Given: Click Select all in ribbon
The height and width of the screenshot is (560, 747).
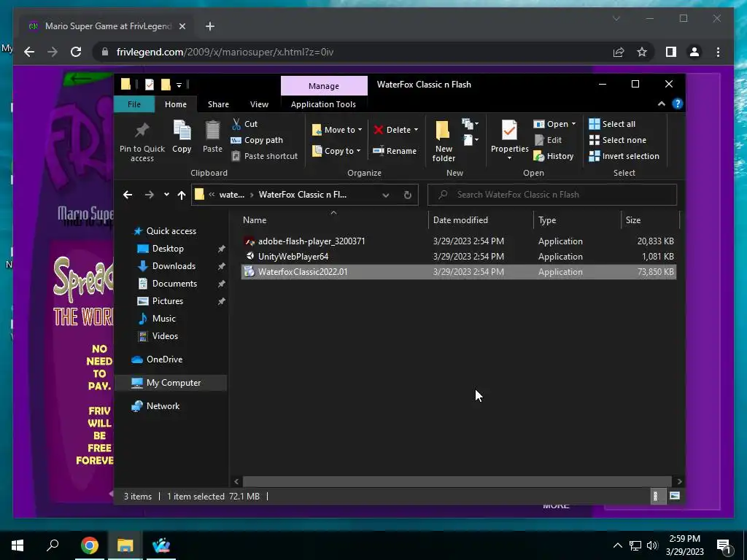Looking at the screenshot, I should [612, 124].
